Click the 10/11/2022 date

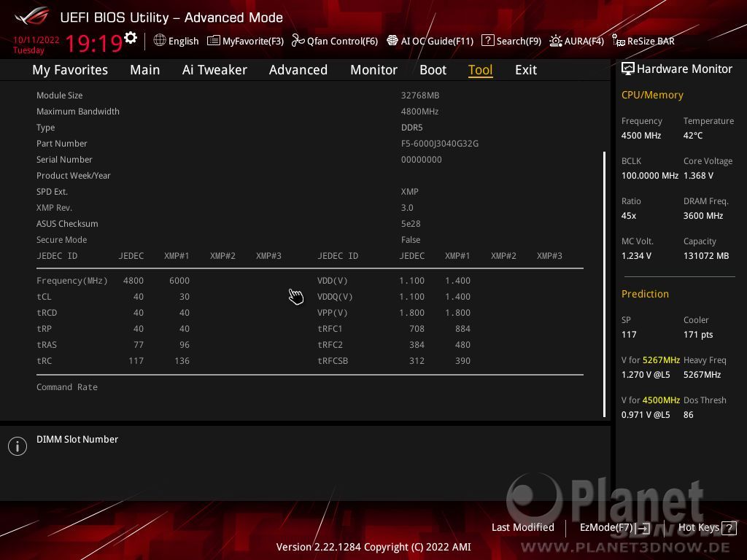(36, 40)
